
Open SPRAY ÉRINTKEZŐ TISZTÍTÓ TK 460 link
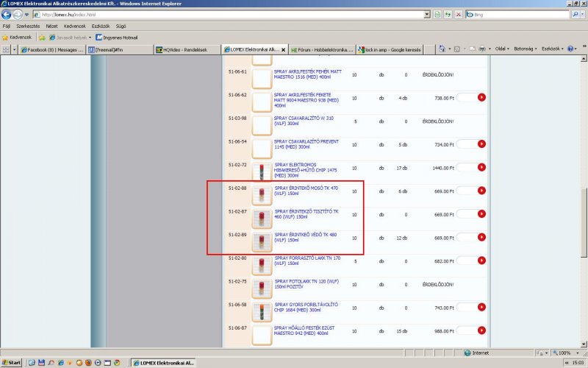point(306,214)
